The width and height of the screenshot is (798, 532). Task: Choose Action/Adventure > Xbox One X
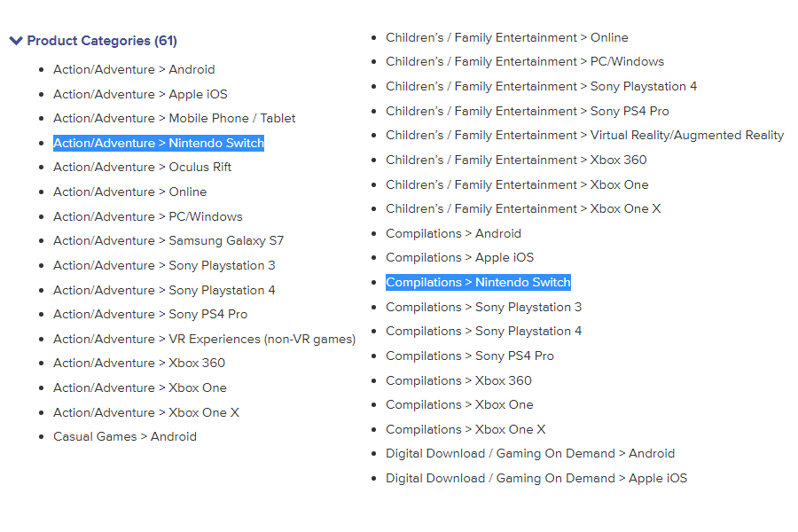coord(146,412)
